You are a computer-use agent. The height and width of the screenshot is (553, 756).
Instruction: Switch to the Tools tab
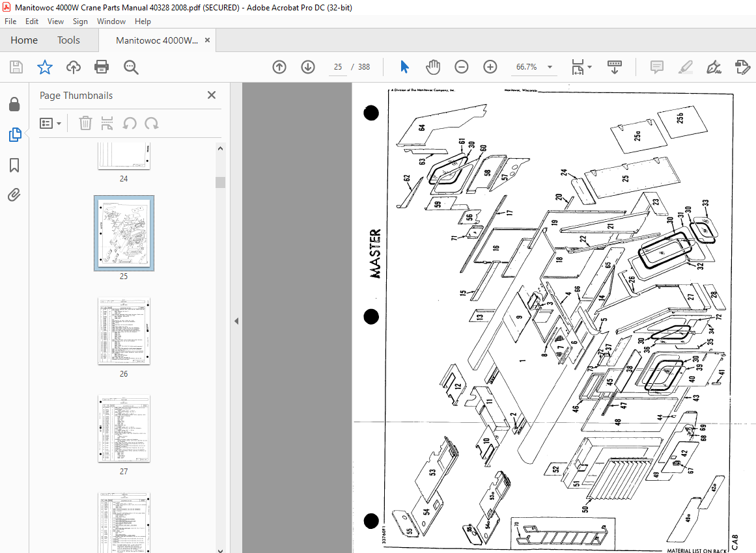(x=68, y=40)
